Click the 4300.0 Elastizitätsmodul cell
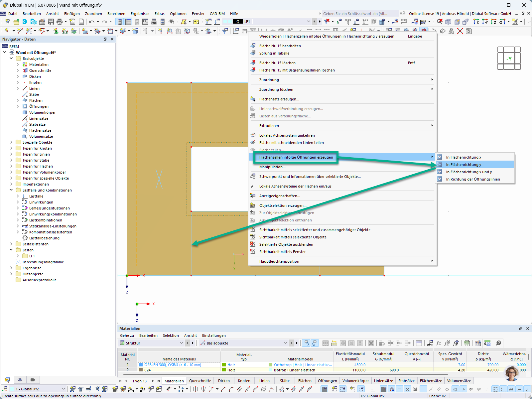The height and width of the screenshot is (399, 532). click(x=350, y=365)
